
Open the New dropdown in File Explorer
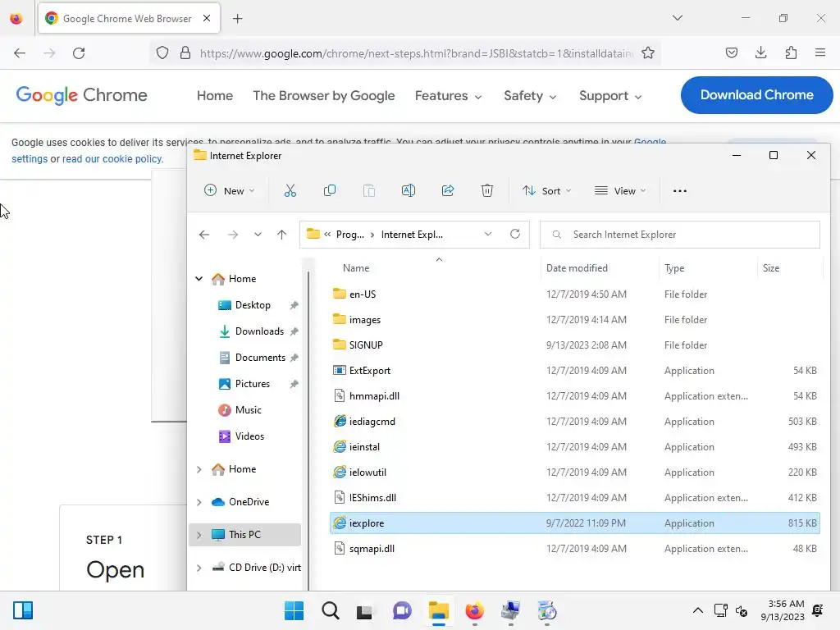(x=230, y=190)
